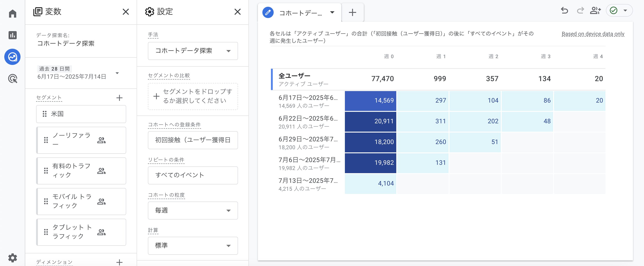644x266 pixels.
Task: Click cell 48 in week 3
Action: point(527,122)
